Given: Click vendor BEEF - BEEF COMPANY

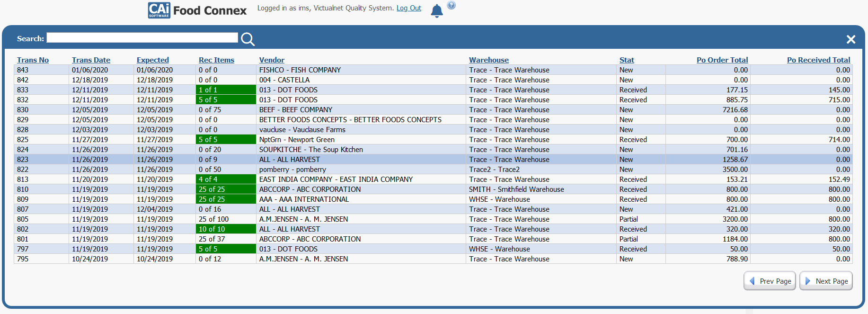Looking at the screenshot, I should [296, 110].
